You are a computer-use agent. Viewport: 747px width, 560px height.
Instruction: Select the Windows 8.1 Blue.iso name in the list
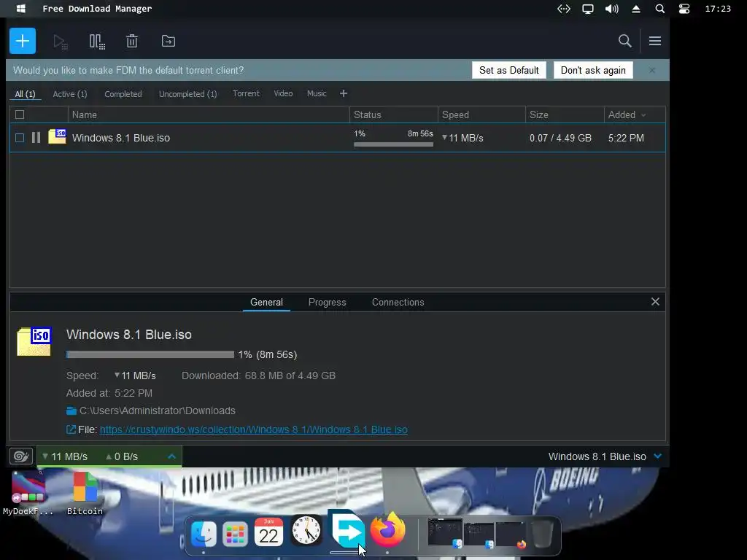121,138
